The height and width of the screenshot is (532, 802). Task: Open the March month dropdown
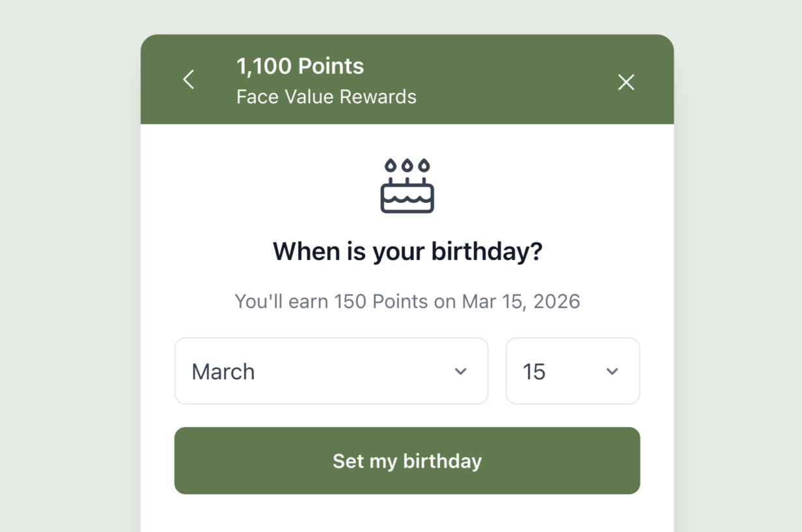331,371
